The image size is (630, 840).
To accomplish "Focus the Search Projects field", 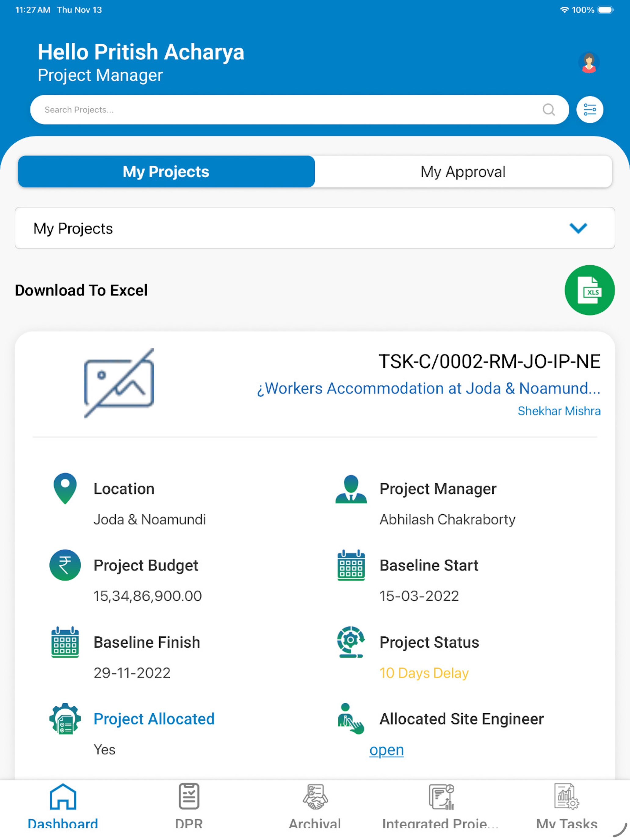I will click(299, 110).
